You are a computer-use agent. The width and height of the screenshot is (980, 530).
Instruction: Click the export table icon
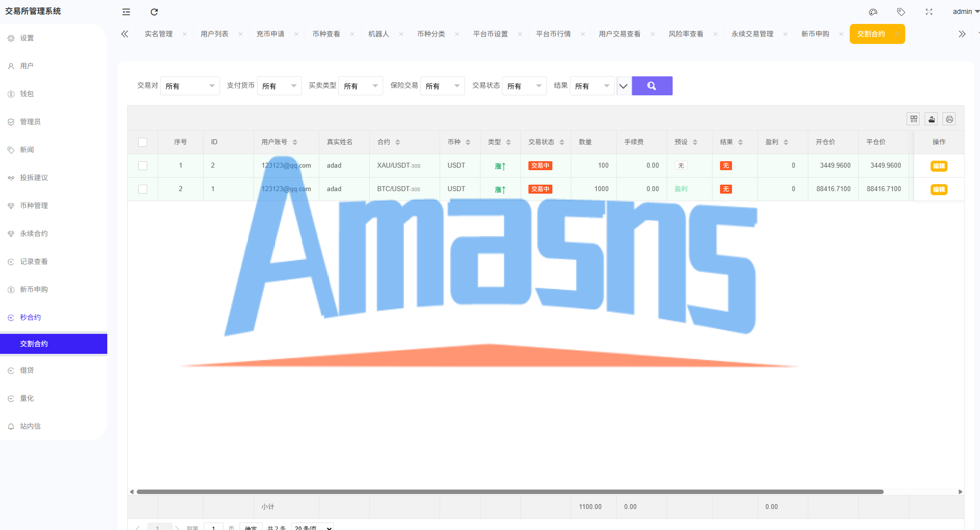pyautogui.click(x=932, y=119)
